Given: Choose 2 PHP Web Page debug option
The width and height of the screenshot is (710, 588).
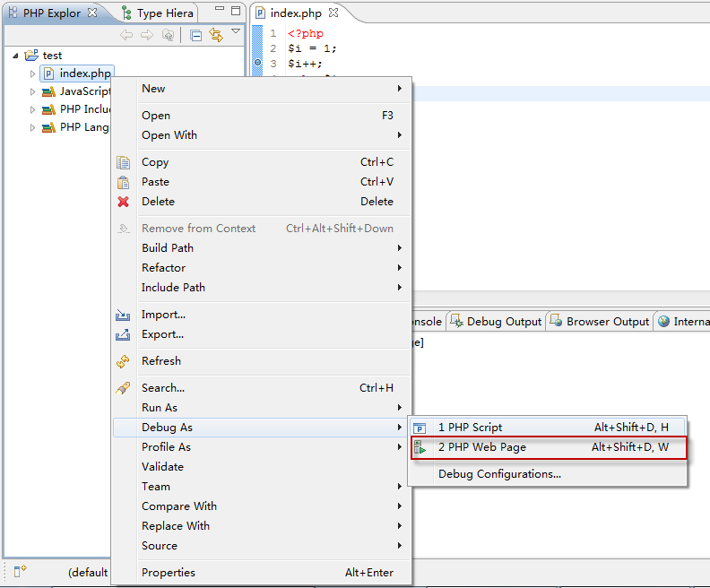Looking at the screenshot, I should (482, 447).
